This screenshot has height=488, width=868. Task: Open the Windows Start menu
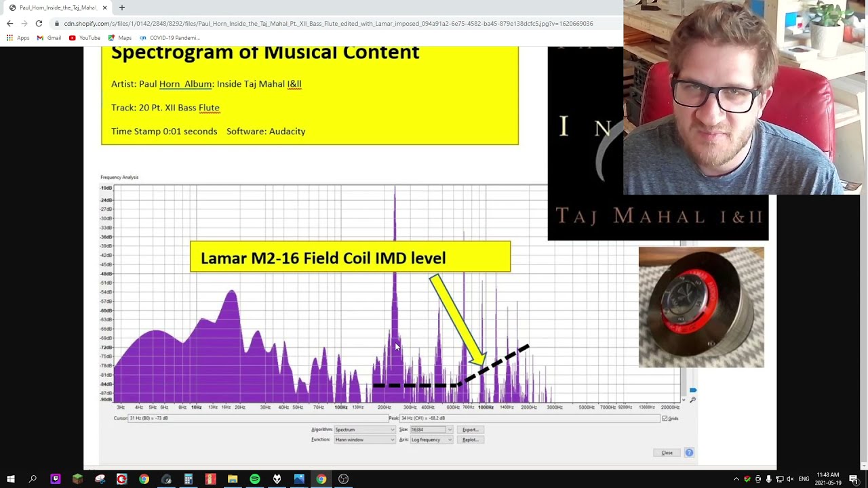(11, 479)
